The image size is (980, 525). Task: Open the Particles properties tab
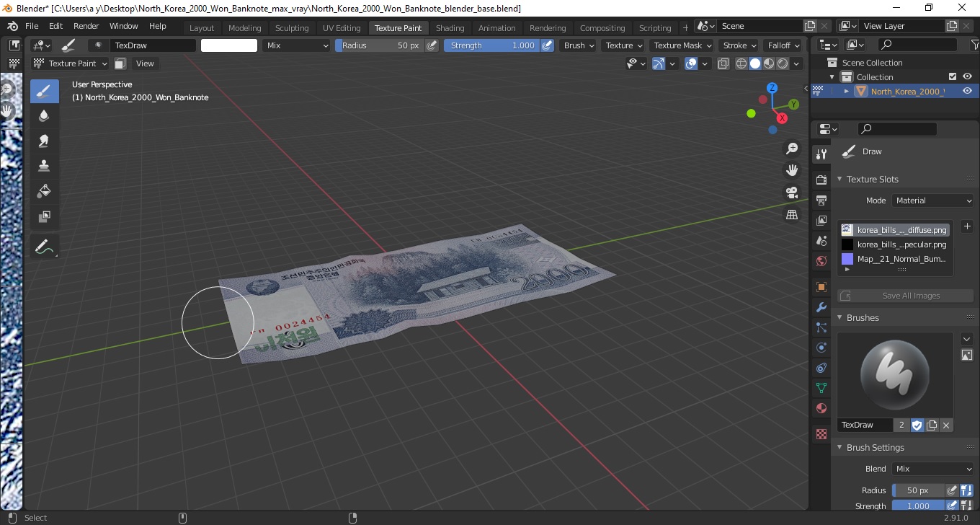pos(821,327)
